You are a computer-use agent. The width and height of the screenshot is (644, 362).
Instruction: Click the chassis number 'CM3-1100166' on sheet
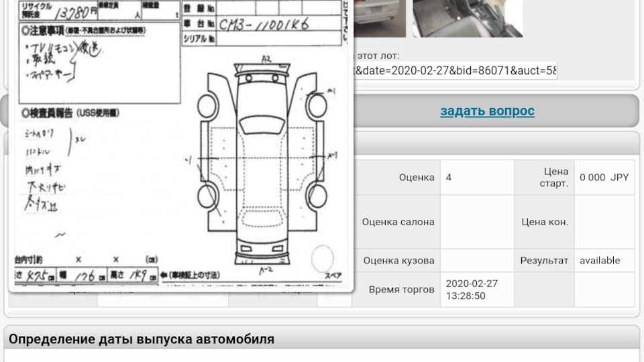tap(264, 25)
